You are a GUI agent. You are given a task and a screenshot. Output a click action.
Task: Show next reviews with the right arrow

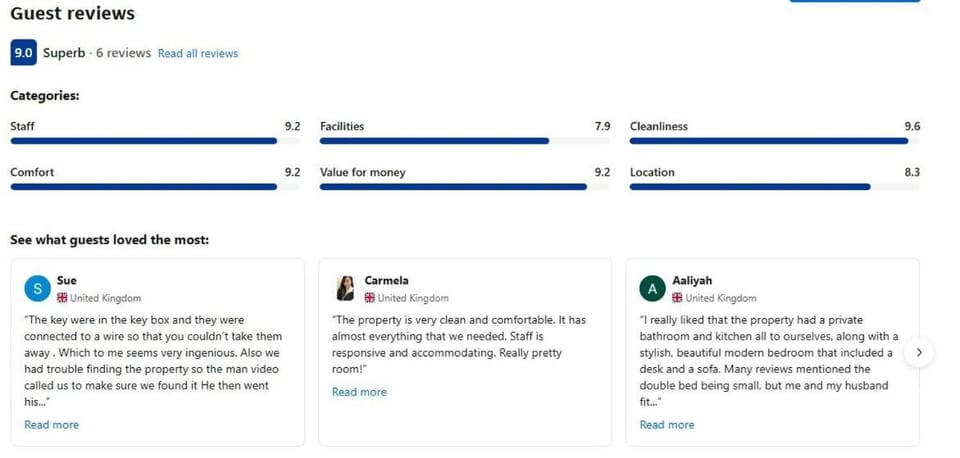[918, 352]
